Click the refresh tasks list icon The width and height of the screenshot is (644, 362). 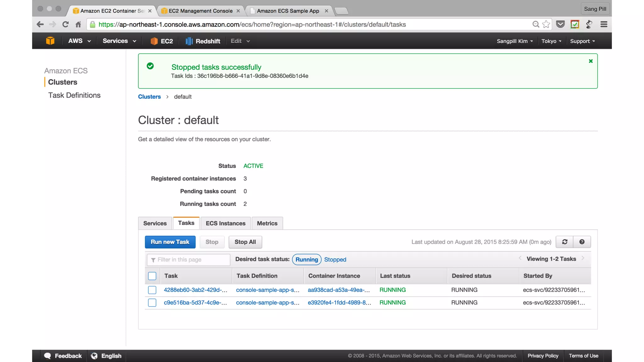(564, 242)
